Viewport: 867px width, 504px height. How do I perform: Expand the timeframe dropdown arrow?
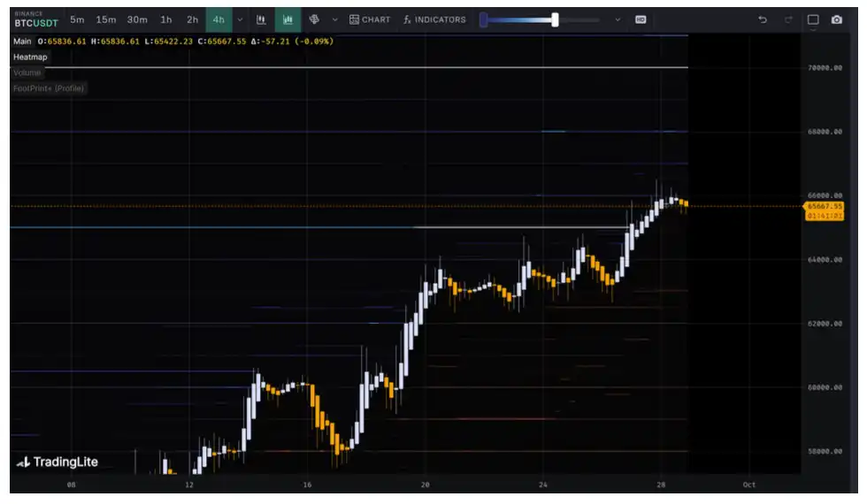click(240, 19)
